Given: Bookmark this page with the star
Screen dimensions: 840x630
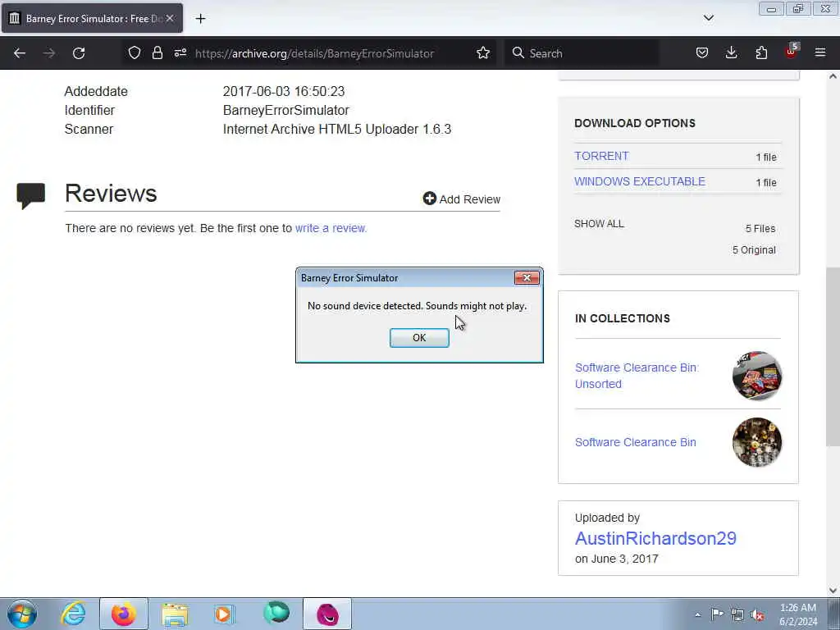Looking at the screenshot, I should pyautogui.click(x=482, y=52).
